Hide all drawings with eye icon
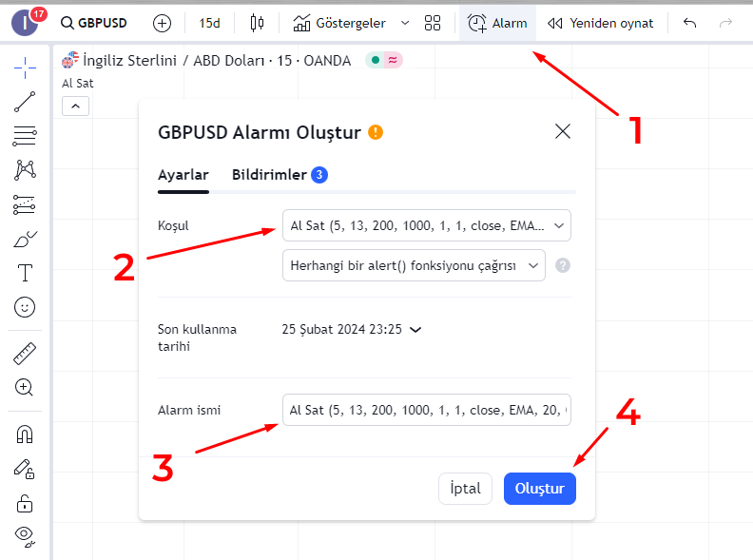The image size is (753, 560). (25, 536)
